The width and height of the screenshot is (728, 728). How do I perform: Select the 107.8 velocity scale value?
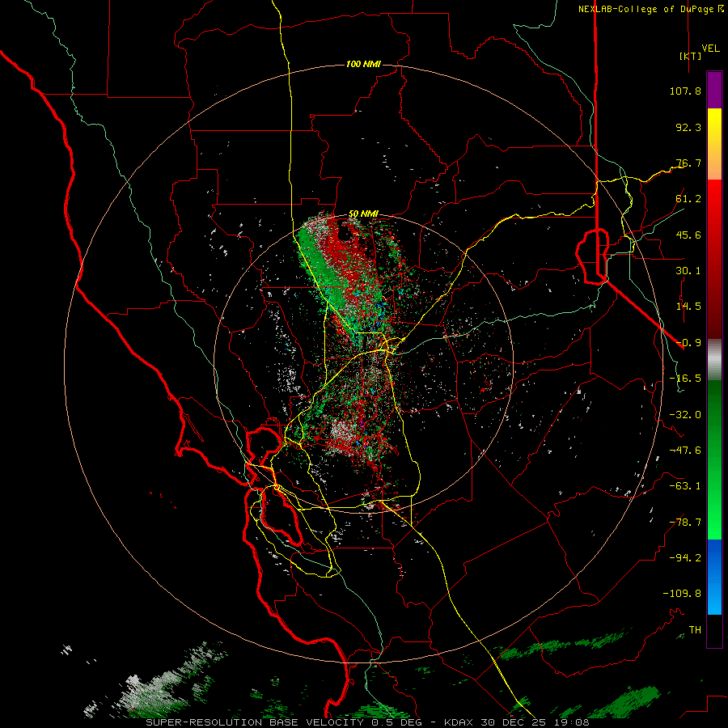tap(685, 91)
